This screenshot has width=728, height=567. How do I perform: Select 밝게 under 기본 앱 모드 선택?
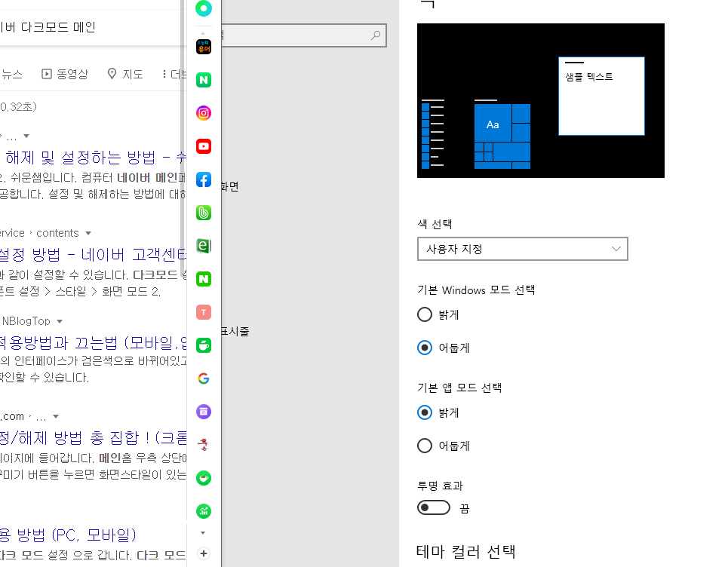pos(425,412)
